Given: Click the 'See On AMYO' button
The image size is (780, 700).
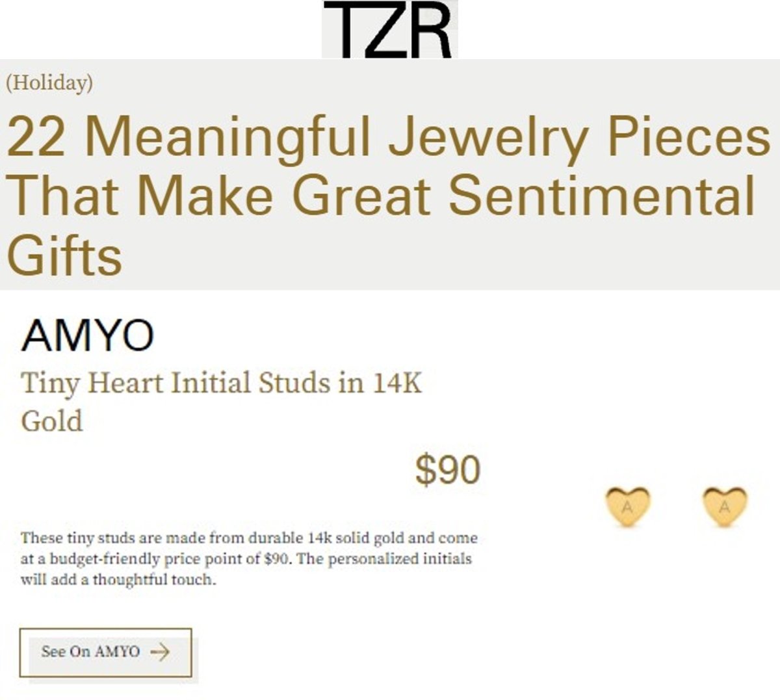Looking at the screenshot, I should (x=106, y=651).
